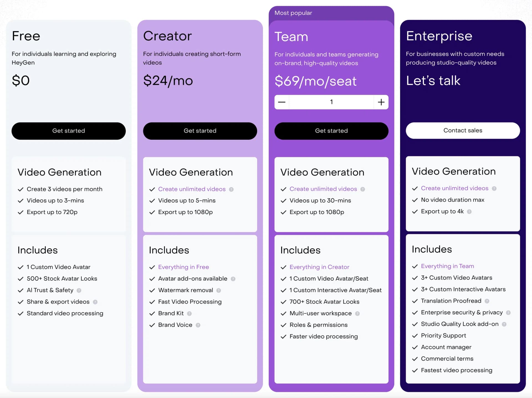Click the help icon beside "AI Trust & Safety"

78,290
